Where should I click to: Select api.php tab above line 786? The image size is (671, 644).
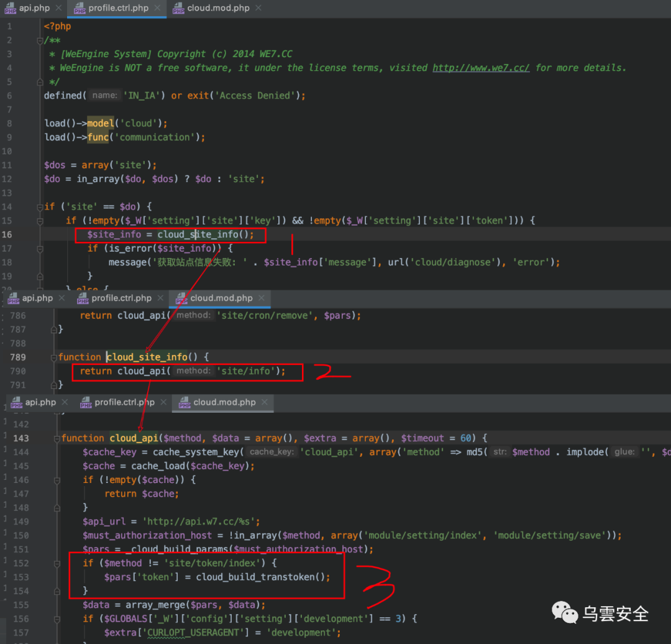[37, 298]
